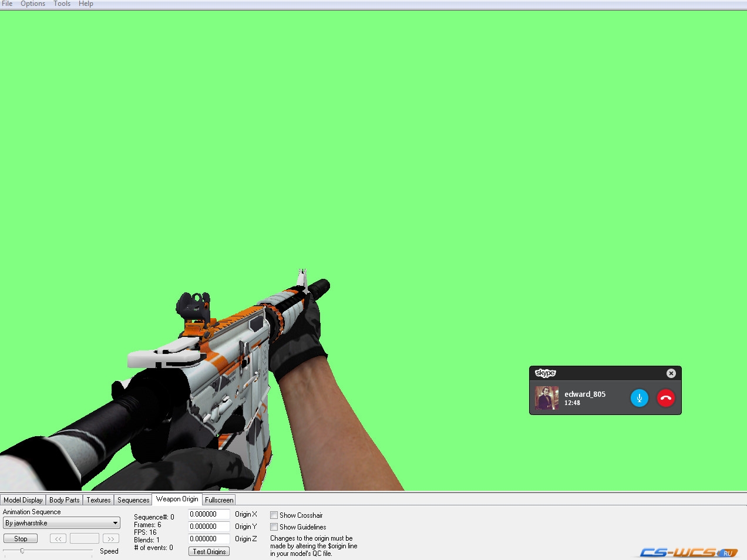Step to previous animation frame
This screenshot has width=747, height=560.
(x=58, y=538)
